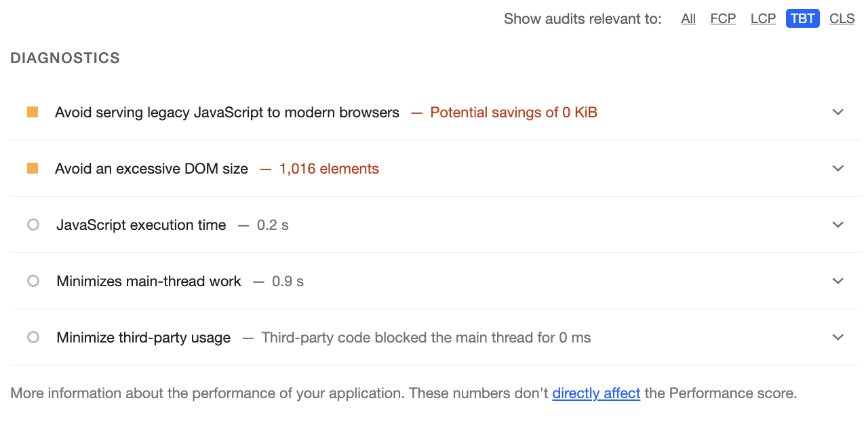Click the orange square icon beside legacy JavaScript audit
The image size is (868, 430).
(33, 112)
